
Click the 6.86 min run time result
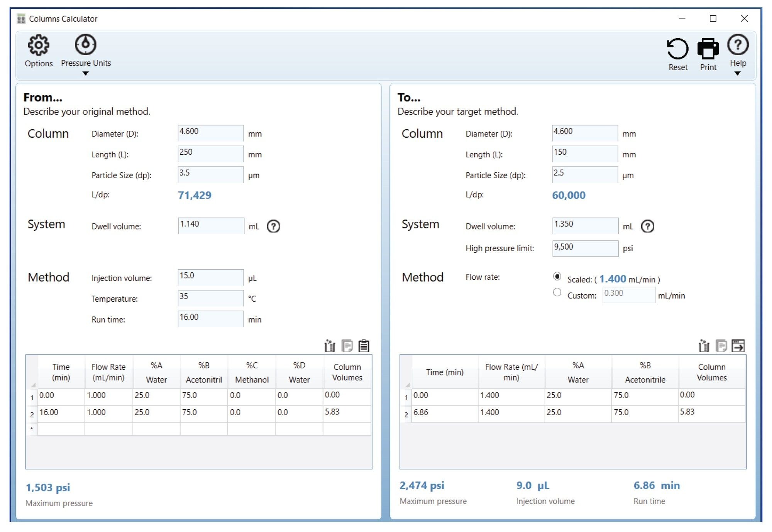[x=657, y=485]
